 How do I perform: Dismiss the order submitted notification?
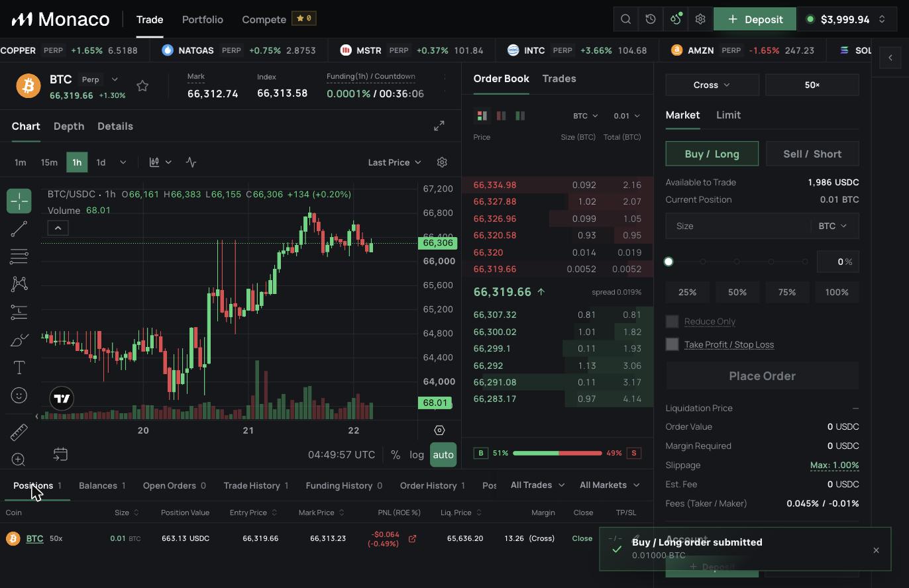pyautogui.click(x=876, y=550)
